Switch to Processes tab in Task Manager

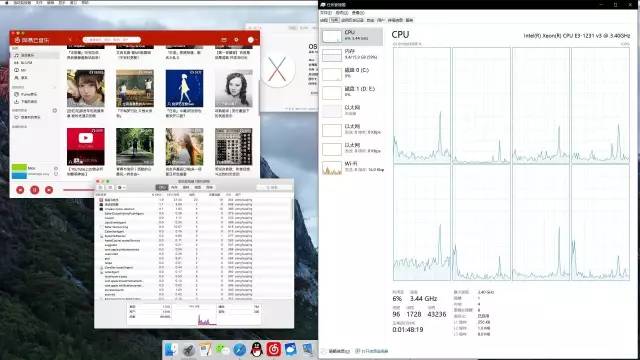coord(324,20)
